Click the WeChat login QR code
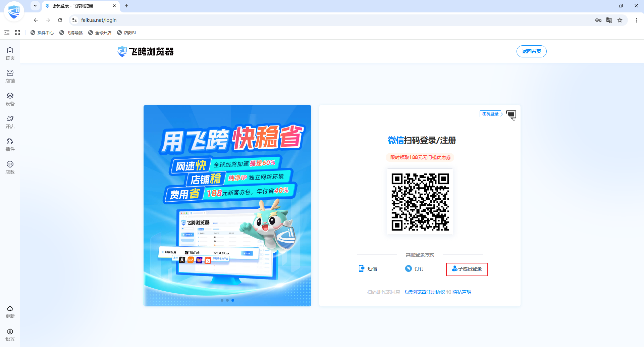644x347 pixels. [420, 202]
